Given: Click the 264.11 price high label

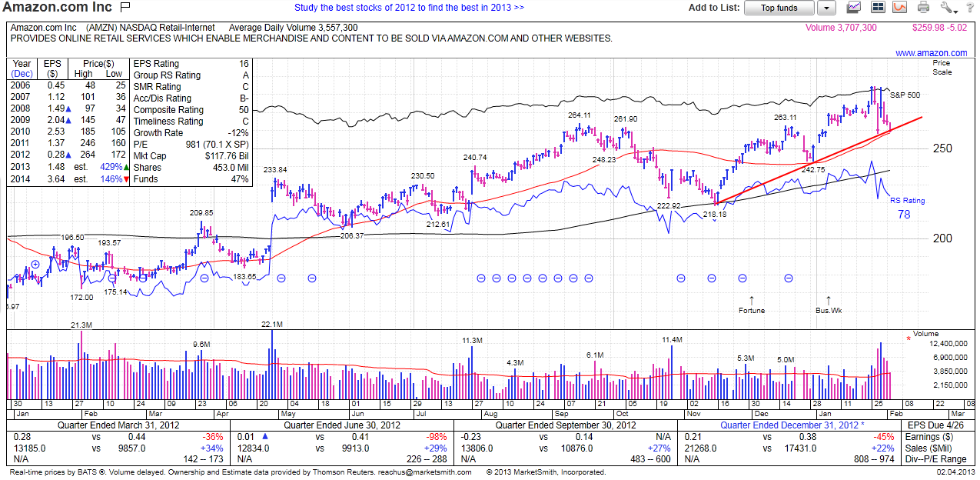Looking at the screenshot, I should 579,115.
